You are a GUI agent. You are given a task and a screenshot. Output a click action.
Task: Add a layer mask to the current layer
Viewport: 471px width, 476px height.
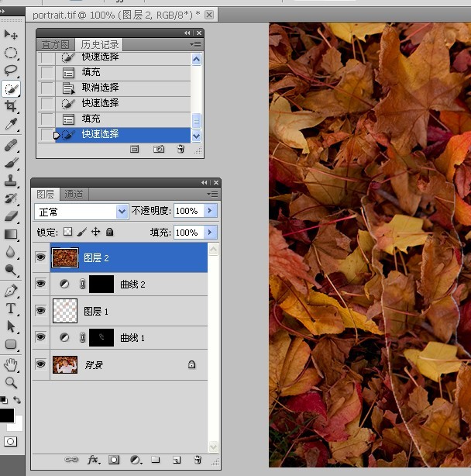point(114,460)
